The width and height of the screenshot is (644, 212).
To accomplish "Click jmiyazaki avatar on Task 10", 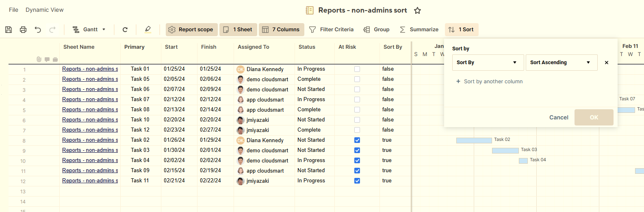I will 241,120.
